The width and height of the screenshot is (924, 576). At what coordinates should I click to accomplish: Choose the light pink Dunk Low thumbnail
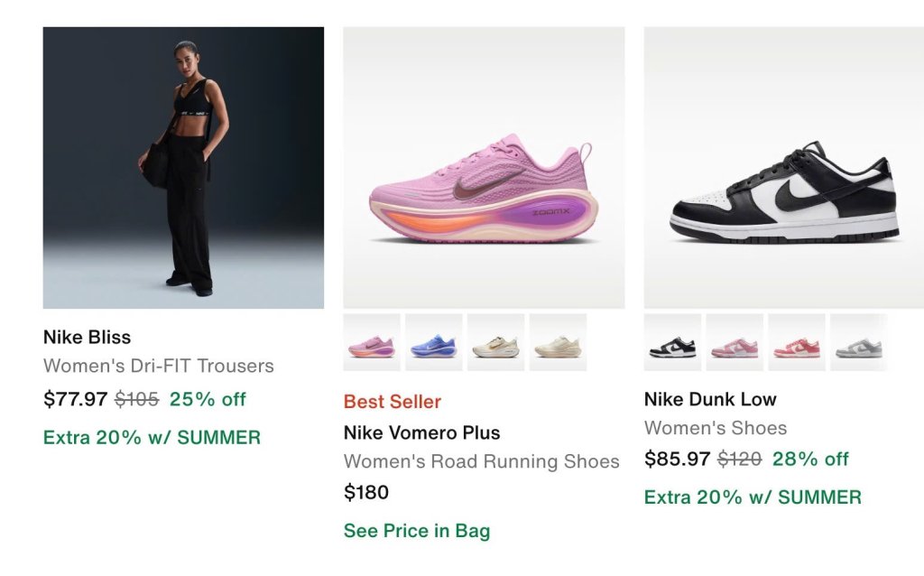tap(735, 342)
